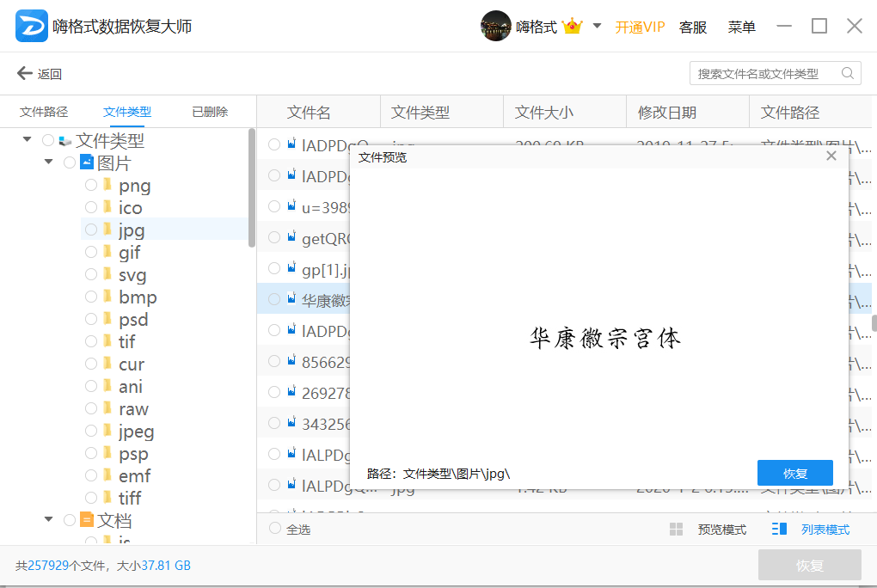The image size is (877, 588).
Task: Click the file list vertical scrollbar
Action: (x=874, y=323)
